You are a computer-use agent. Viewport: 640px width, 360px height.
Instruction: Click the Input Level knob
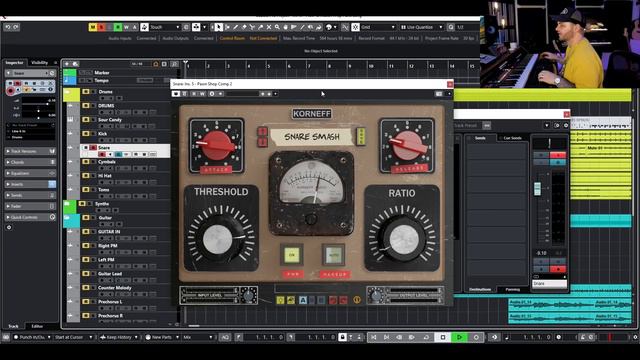(248, 295)
